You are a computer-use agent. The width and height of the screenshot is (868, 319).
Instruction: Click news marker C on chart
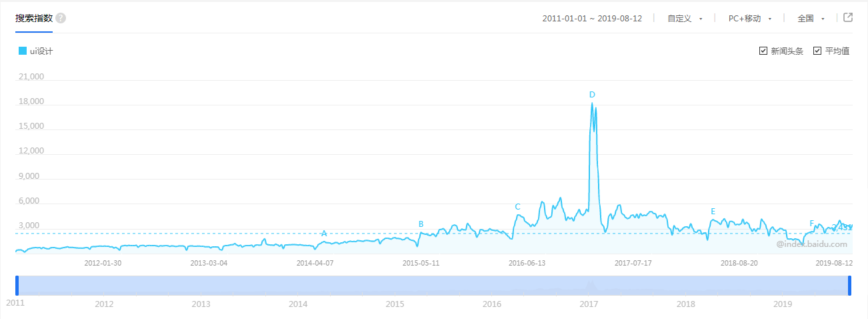click(x=517, y=207)
